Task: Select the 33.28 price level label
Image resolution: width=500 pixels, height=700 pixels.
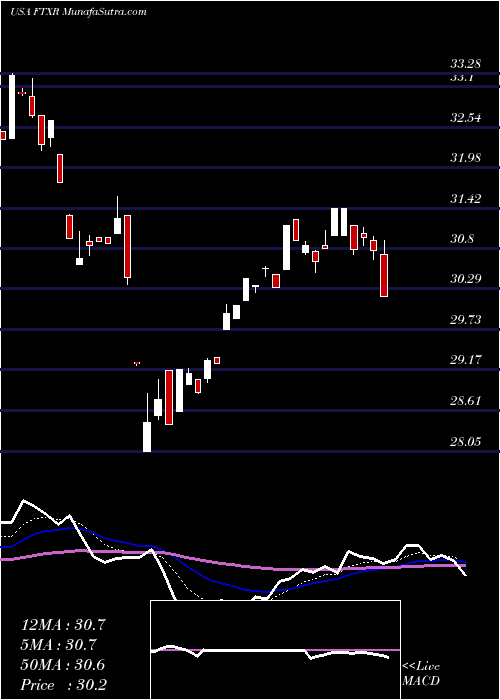Action: (466, 64)
